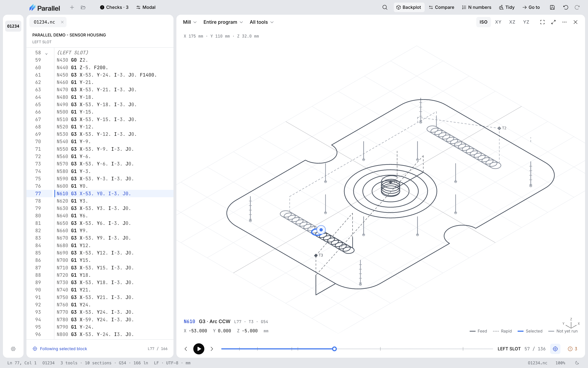Toggle dark mode moon icon

(x=577, y=363)
